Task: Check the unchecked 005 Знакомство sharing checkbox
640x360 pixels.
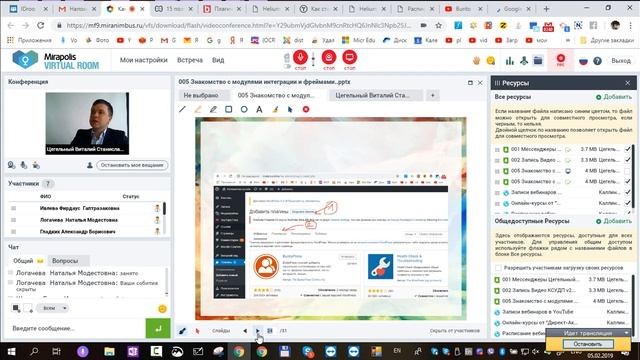Action: (628, 171)
